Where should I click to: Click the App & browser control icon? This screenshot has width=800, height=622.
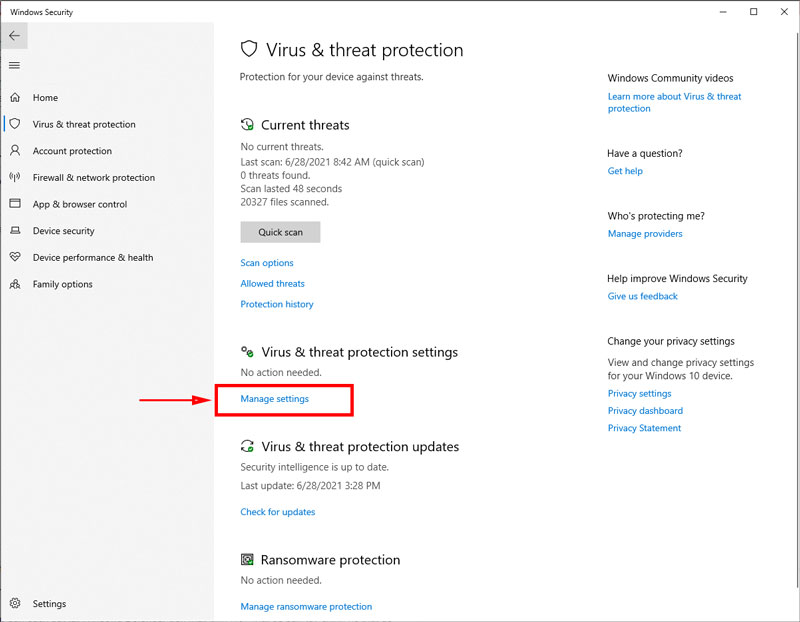[x=14, y=204]
